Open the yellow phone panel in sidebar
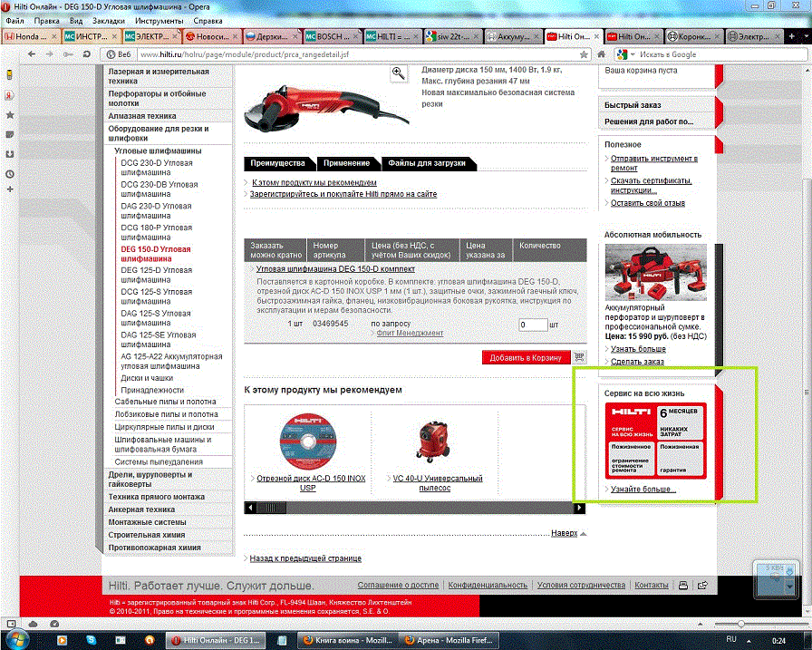812x650 pixels. [x=10, y=74]
